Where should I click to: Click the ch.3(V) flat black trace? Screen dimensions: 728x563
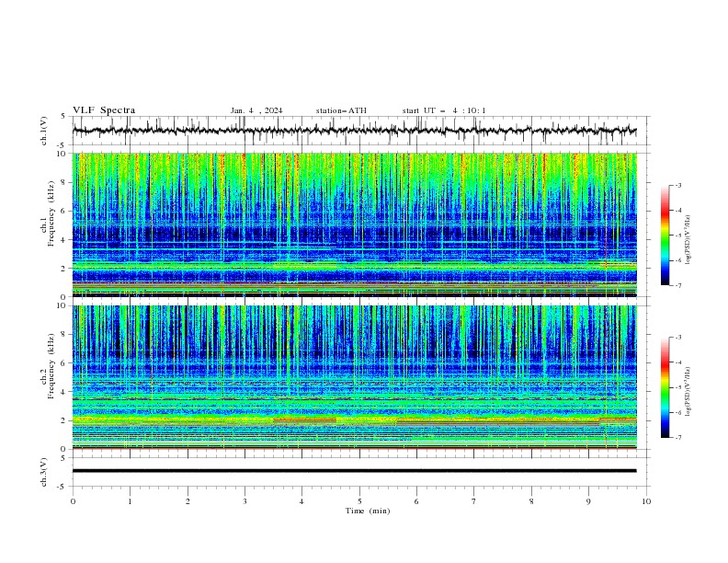click(x=354, y=471)
